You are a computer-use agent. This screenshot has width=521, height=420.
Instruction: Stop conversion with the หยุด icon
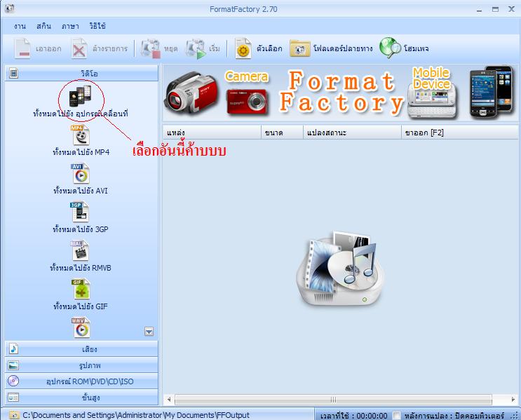click(x=151, y=49)
